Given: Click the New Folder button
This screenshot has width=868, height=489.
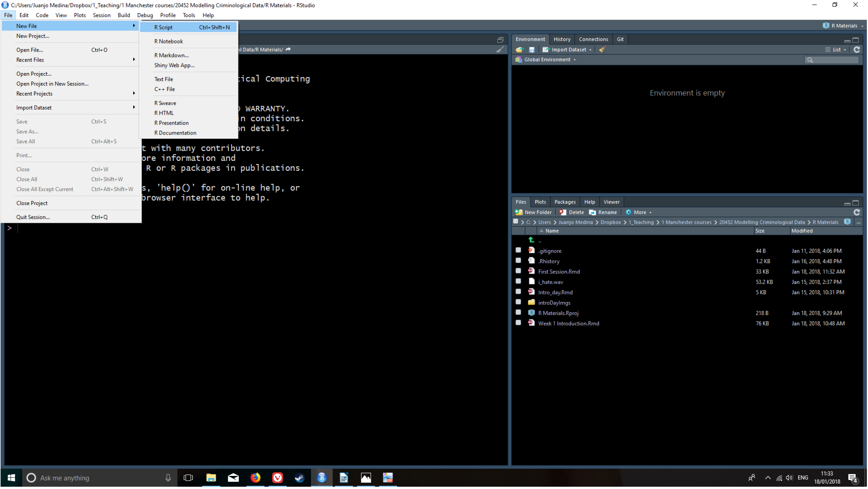Looking at the screenshot, I should [533, 212].
